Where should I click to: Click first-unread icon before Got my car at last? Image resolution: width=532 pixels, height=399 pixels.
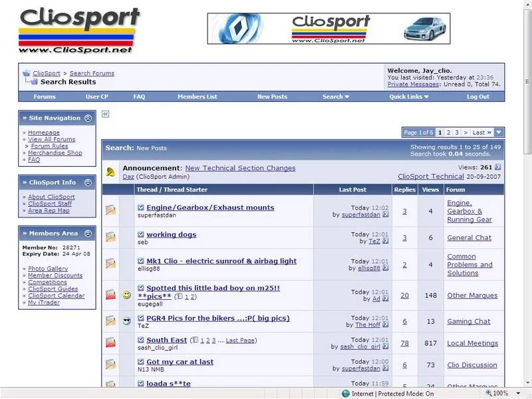click(x=141, y=362)
